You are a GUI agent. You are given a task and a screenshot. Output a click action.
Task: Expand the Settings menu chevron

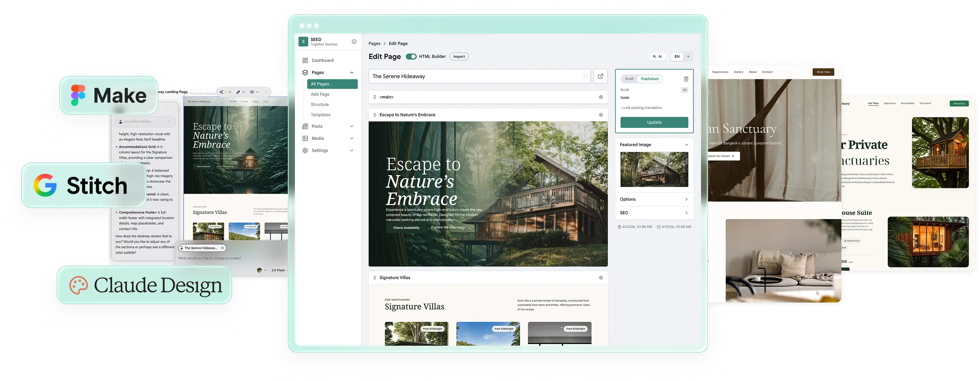click(352, 150)
